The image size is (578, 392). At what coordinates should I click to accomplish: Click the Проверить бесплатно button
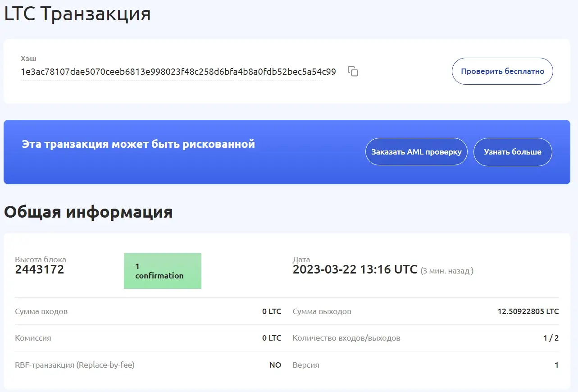502,71
